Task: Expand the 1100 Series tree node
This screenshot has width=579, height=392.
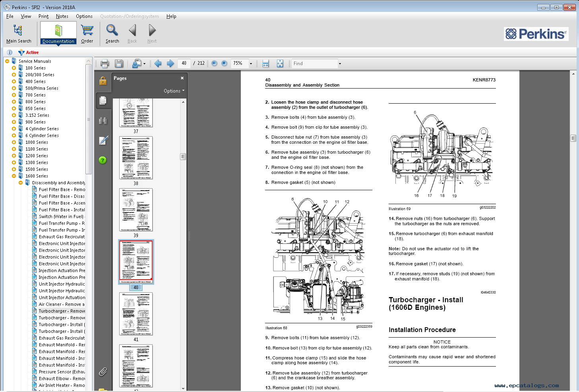Action: pos(14,149)
